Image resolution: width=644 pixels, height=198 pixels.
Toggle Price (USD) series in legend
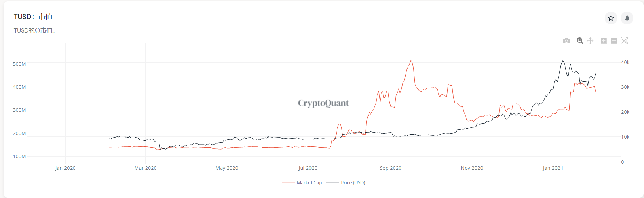pos(353,183)
